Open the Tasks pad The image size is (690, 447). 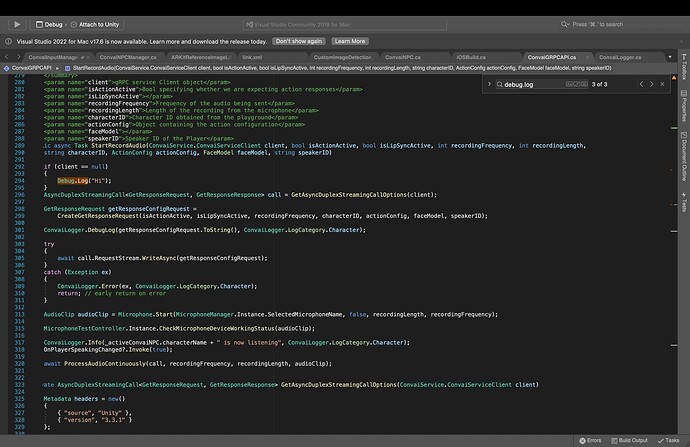668,440
